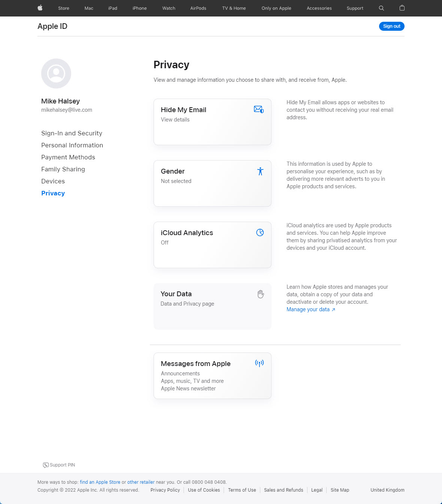Viewport: 442px width, 504px height.
Task: Click the profile avatar picture
Action: click(56, 73)
